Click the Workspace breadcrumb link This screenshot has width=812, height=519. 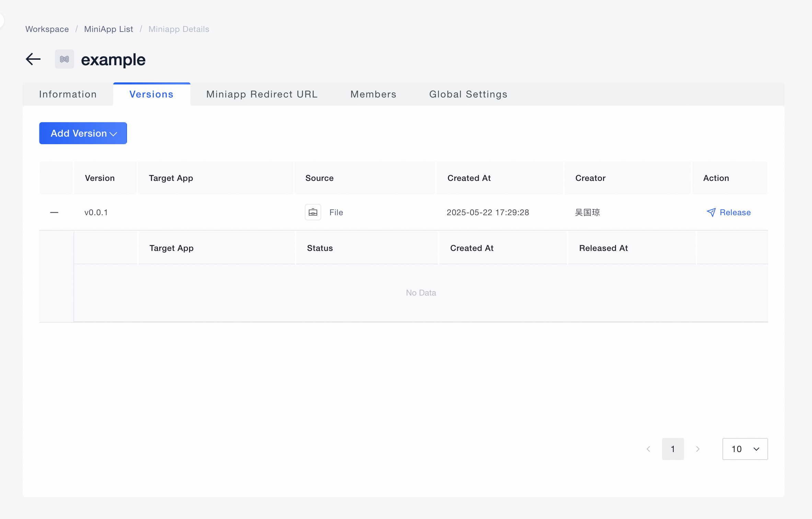(47, 29)
